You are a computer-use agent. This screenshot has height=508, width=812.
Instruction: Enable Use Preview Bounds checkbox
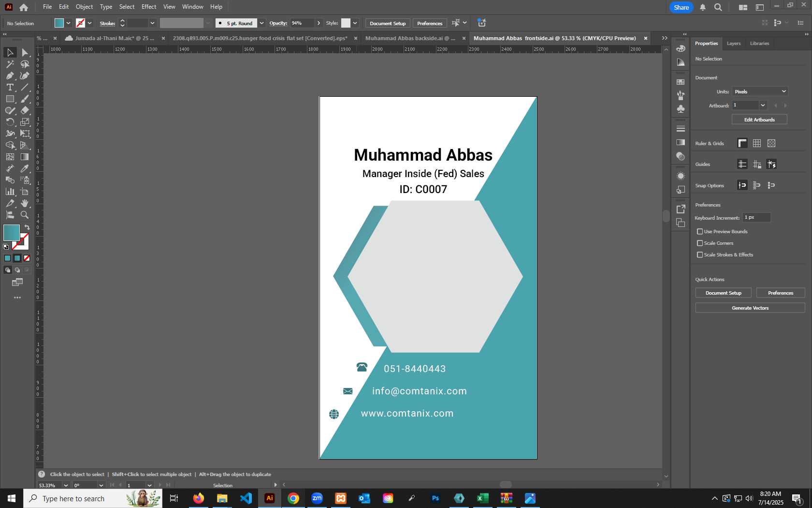[x=700, y=232]
